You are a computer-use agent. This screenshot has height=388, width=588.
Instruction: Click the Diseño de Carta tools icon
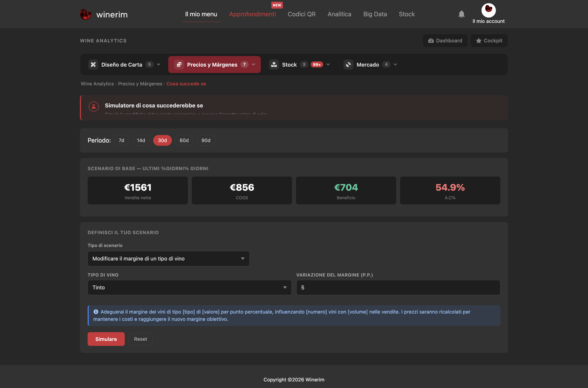coord(93,65)
